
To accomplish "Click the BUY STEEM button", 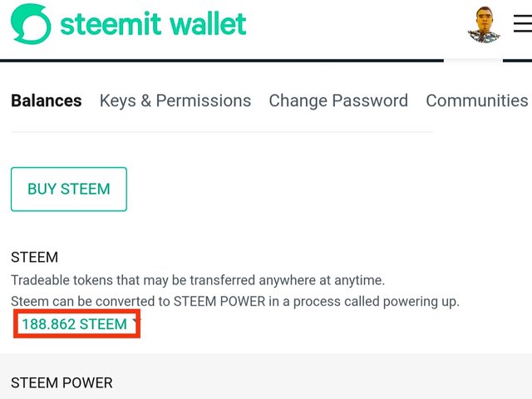I will click(69, 189).
